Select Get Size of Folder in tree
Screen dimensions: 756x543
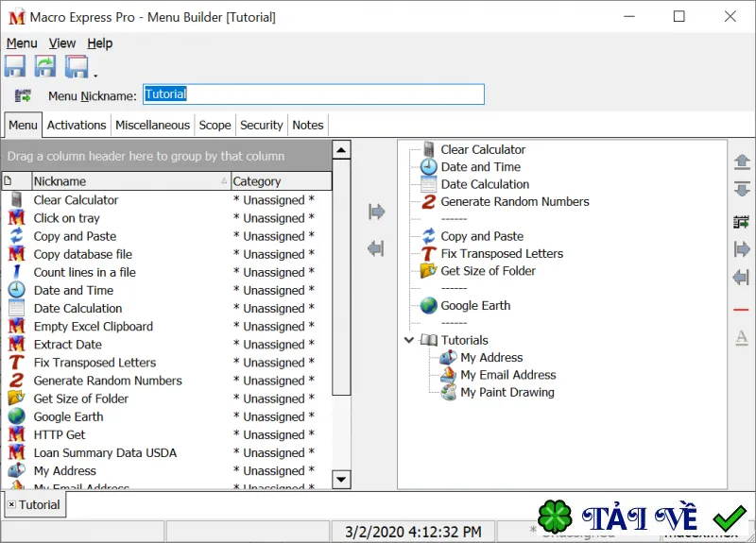point(488,271)
